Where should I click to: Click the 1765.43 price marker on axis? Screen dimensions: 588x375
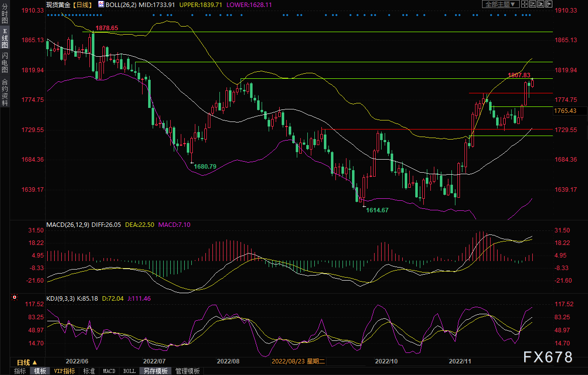click(x=565, y=110)
